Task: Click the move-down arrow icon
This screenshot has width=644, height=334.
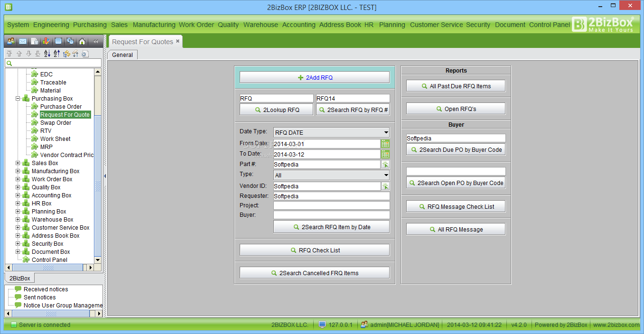Action: click(28, 54)
